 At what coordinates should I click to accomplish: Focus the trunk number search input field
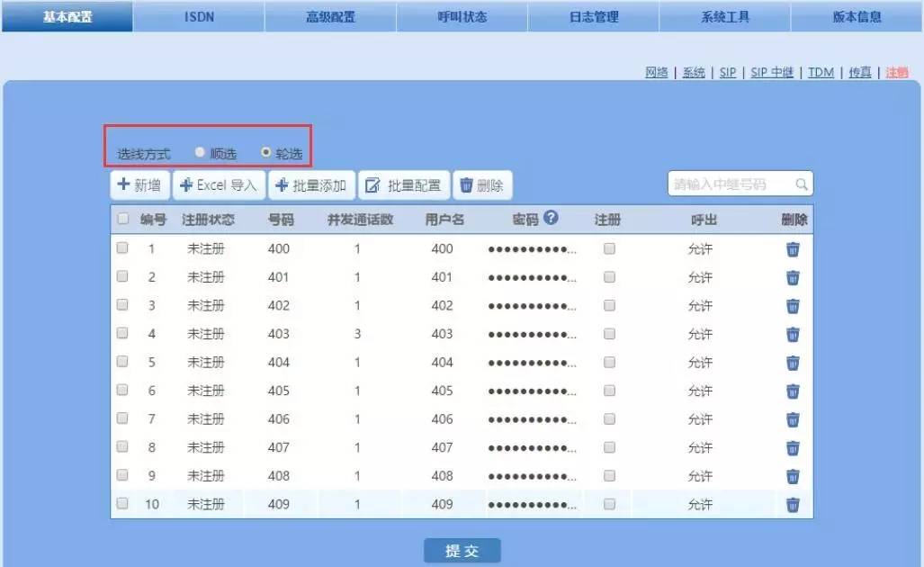pos(731,184)
